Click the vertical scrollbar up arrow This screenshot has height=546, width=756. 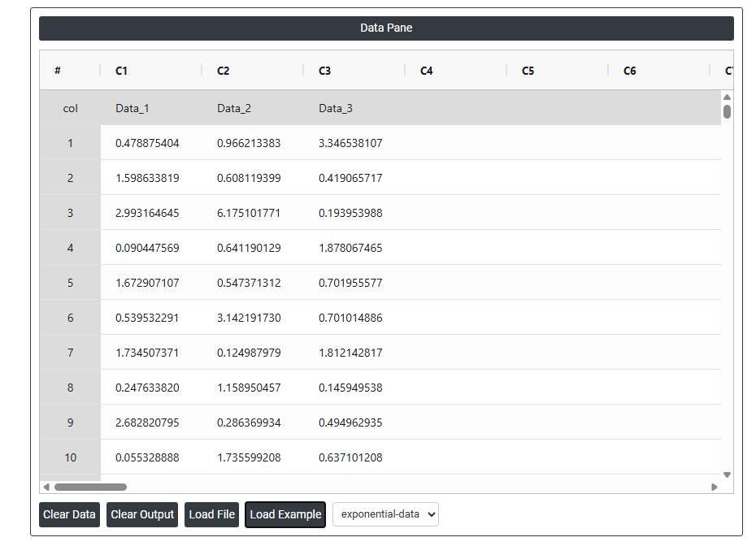pyautogui.click(x=727, y=97)
